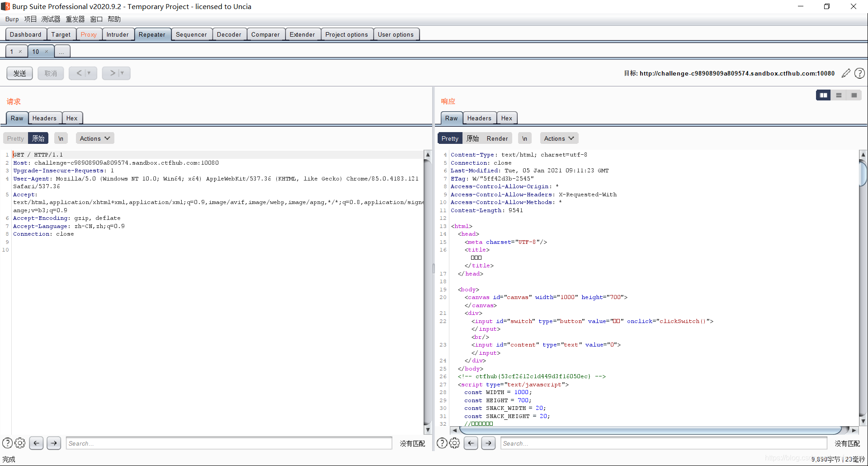Open the Dashboard tab
The height and width of the screenshot is (466, 868).
click(x=25, y=34)
